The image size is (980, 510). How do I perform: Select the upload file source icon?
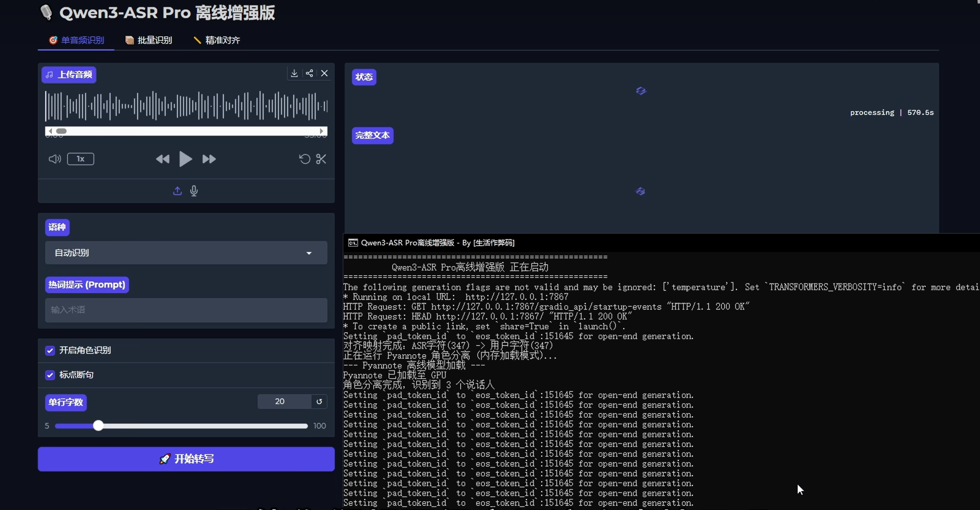177,191
